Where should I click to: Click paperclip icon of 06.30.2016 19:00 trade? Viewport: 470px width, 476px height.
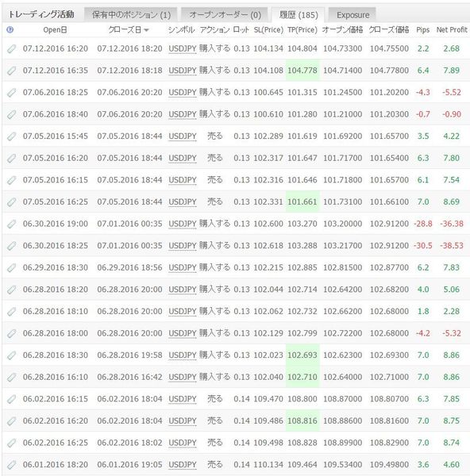(x=12, y=224)
